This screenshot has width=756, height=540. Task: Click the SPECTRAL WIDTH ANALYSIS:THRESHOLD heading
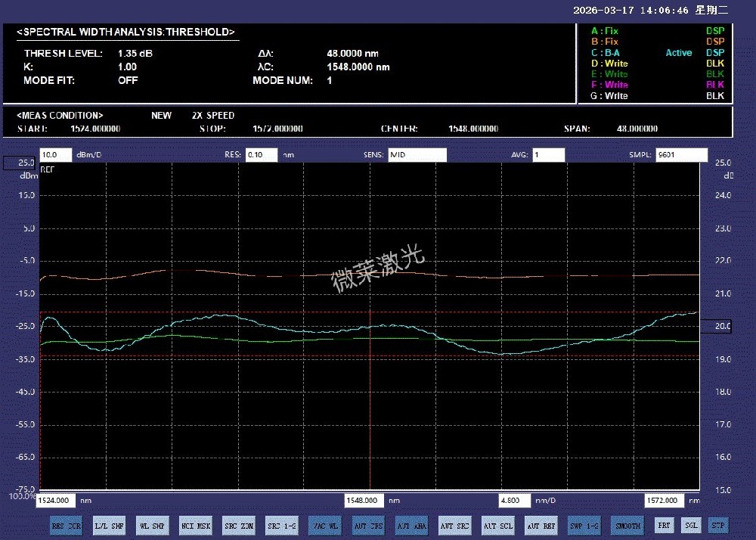[x=125, y=33]
